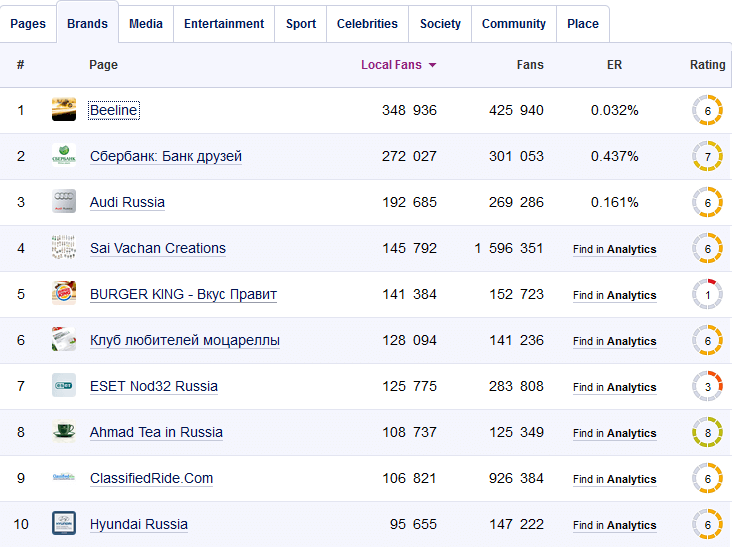Click the Ahmad Tea logo icon
The image size is (732, 547).
(64, 432)
